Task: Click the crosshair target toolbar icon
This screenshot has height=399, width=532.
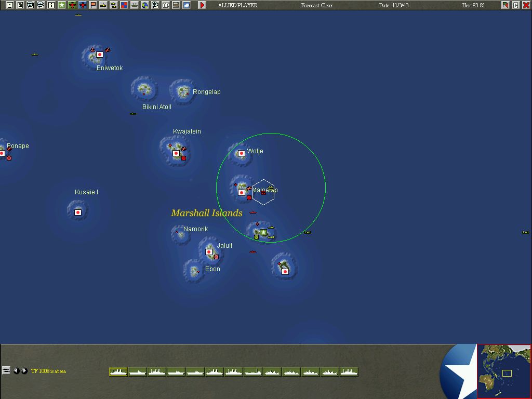Action: (155, 5)
